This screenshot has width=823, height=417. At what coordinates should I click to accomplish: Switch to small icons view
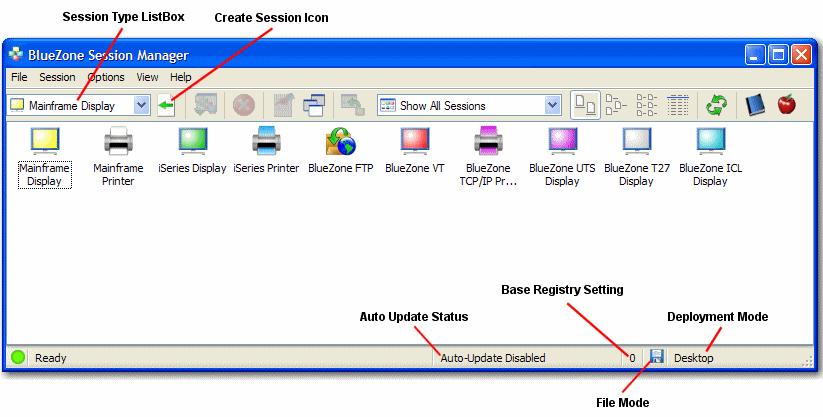(x=616, y=105)
